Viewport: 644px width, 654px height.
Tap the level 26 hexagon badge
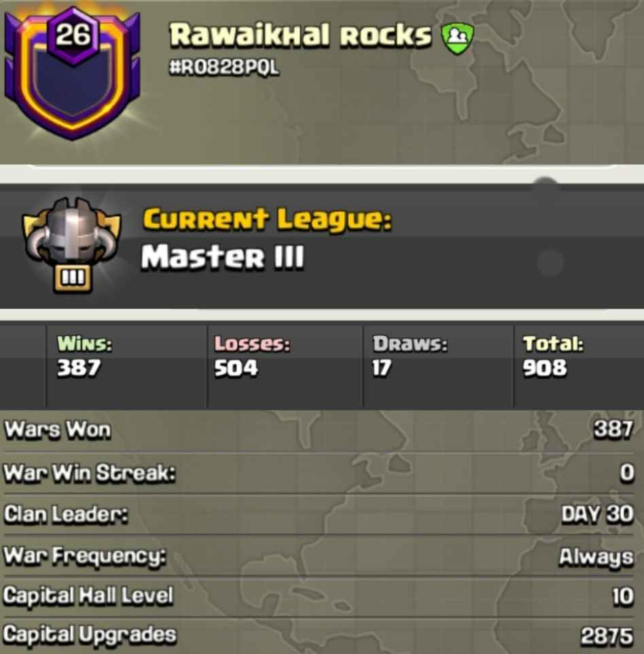coord(73,35)
